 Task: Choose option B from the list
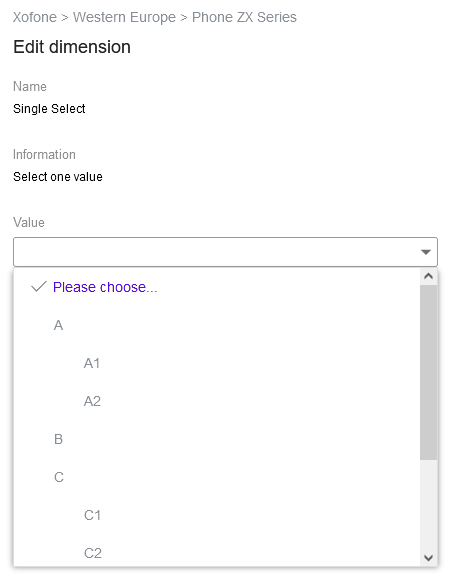(217, 439)
